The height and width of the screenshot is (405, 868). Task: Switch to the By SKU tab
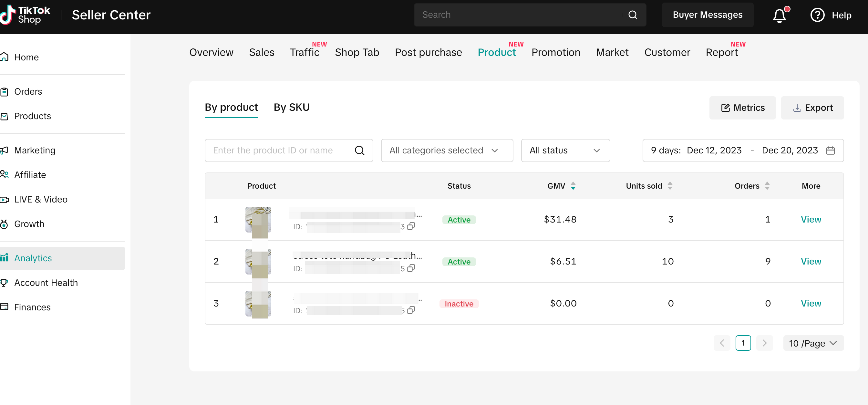point(292,108)
